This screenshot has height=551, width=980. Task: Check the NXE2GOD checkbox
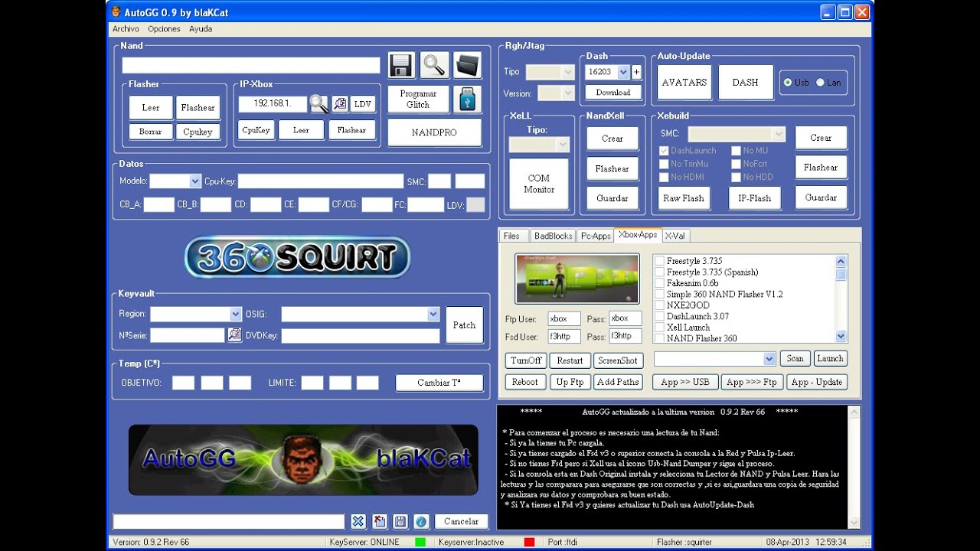click(x=659, y=305)
